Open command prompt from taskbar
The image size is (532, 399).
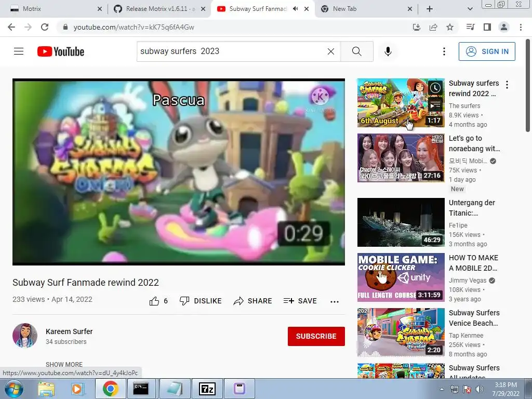point(141,389)
